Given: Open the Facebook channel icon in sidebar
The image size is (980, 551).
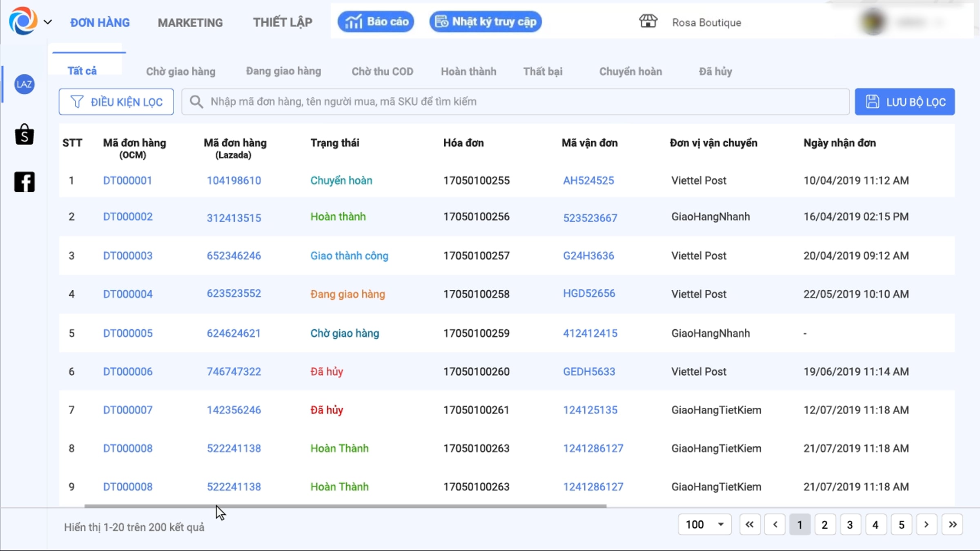Looking at the screenshot, I should pos(24,182).
